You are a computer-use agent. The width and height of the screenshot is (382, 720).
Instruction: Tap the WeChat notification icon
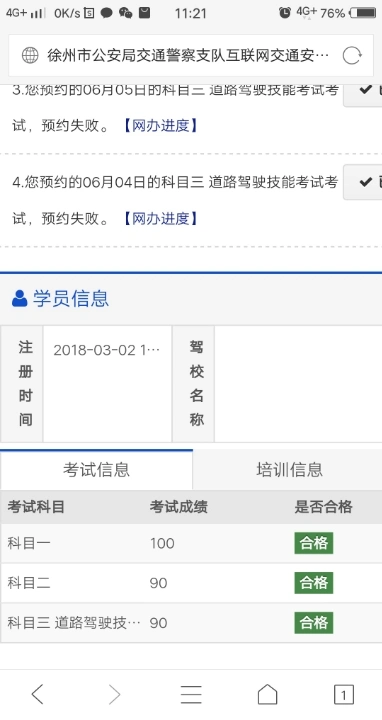125,13
